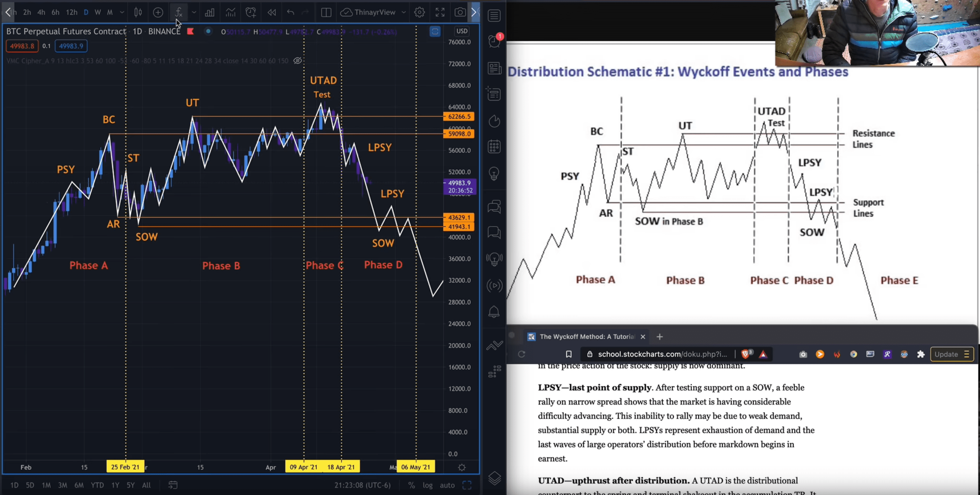This screenshot has height=495, width=980.
Task: Open candlestick chart style selector
Action: (138, 12)
